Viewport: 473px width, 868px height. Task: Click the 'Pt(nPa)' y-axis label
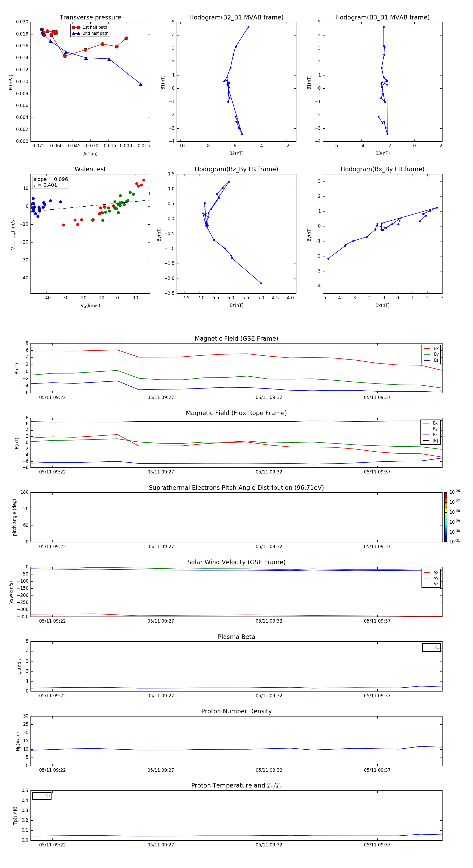(11, 82)
